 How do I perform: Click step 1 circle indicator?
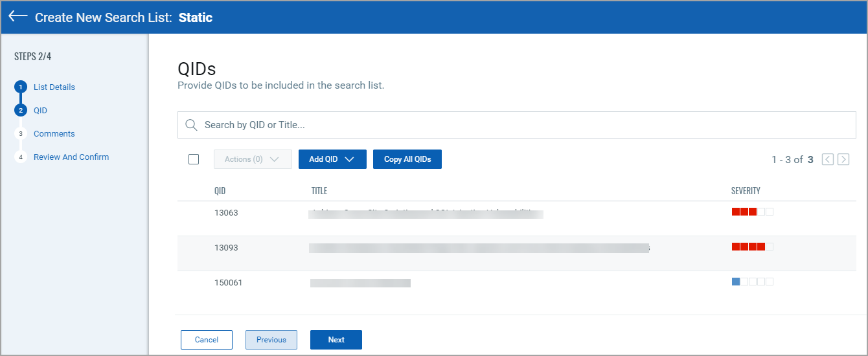(21, 87)
